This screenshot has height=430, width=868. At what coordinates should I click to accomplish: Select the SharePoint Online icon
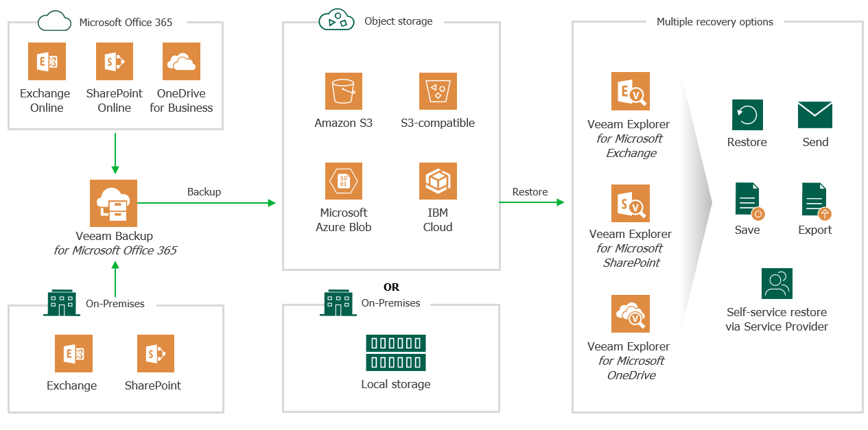click(x=115, y=62)
